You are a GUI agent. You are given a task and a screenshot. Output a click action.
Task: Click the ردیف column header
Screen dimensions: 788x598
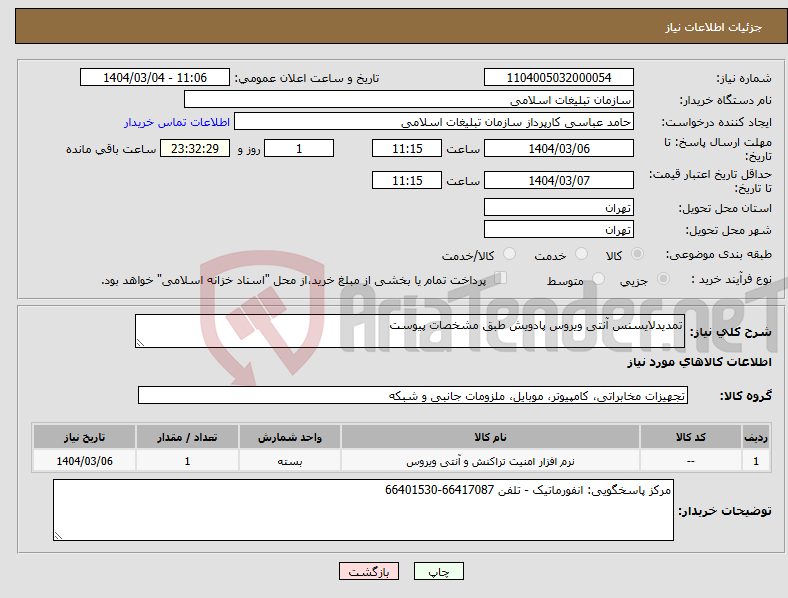coord(756,437)
